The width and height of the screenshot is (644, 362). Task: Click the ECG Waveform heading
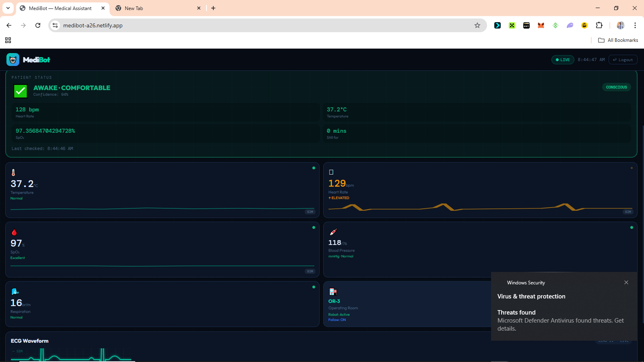point(29,341)
